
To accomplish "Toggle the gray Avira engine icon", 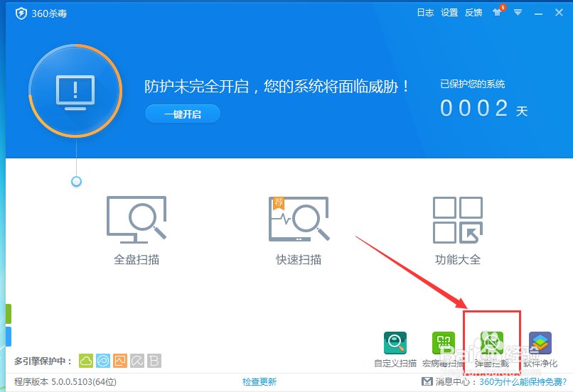I will [x=137, y=361].
